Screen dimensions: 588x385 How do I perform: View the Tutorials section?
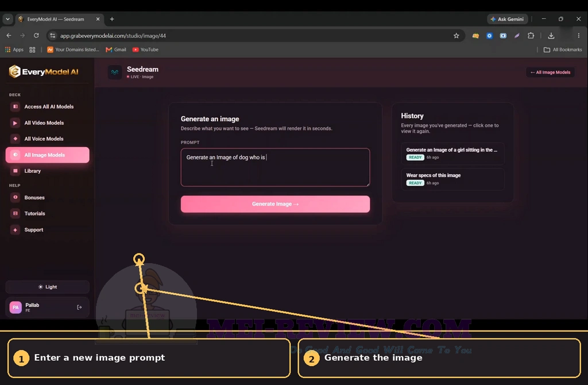pos(47,214)
